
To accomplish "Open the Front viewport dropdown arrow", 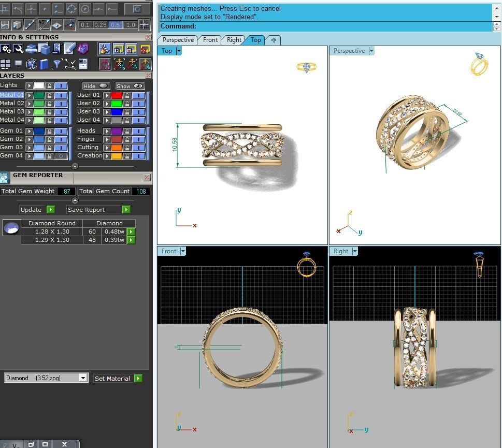I will tap(183, 251).
